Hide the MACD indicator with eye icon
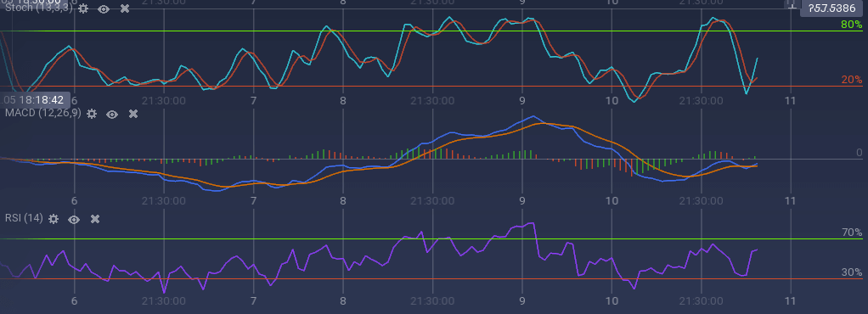Screen dimensions: 868x314 (112, 115)
